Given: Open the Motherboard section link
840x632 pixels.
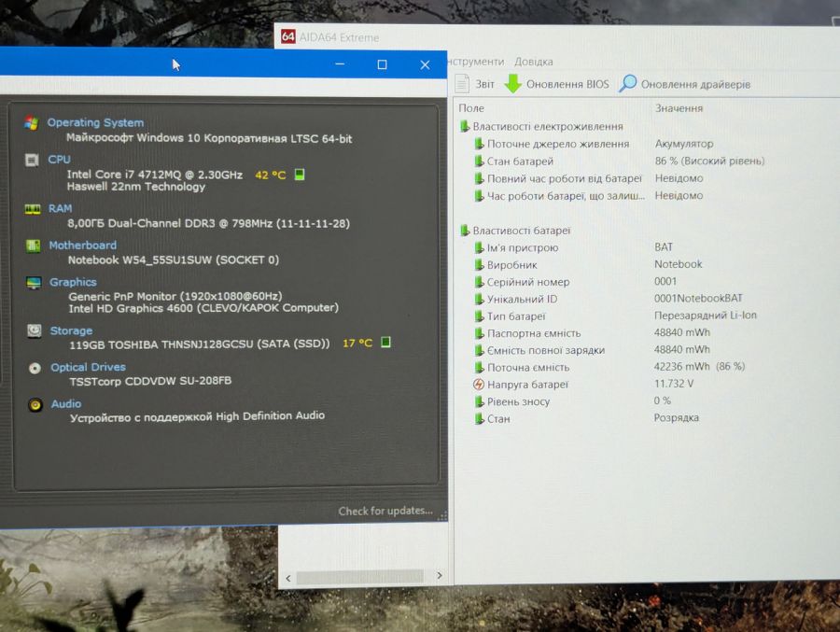Looking at the screenshot, I should click(x=83, y=246).
